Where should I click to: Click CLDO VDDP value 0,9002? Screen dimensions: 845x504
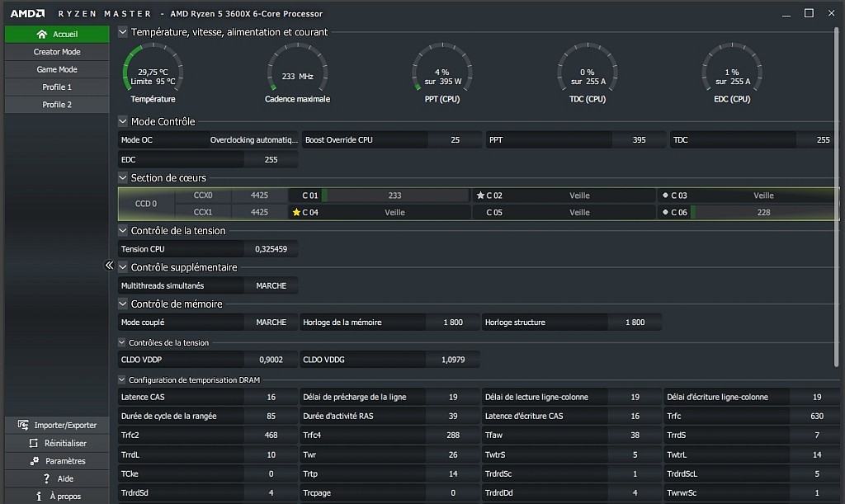tap(271, 360)
